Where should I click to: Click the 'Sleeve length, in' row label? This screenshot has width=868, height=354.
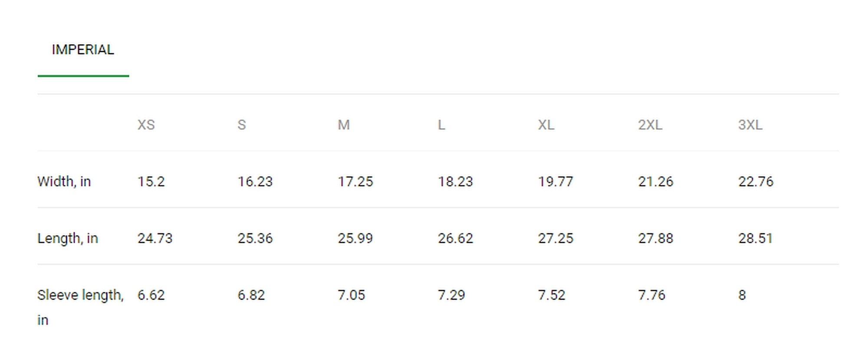(x=81, y=308)
